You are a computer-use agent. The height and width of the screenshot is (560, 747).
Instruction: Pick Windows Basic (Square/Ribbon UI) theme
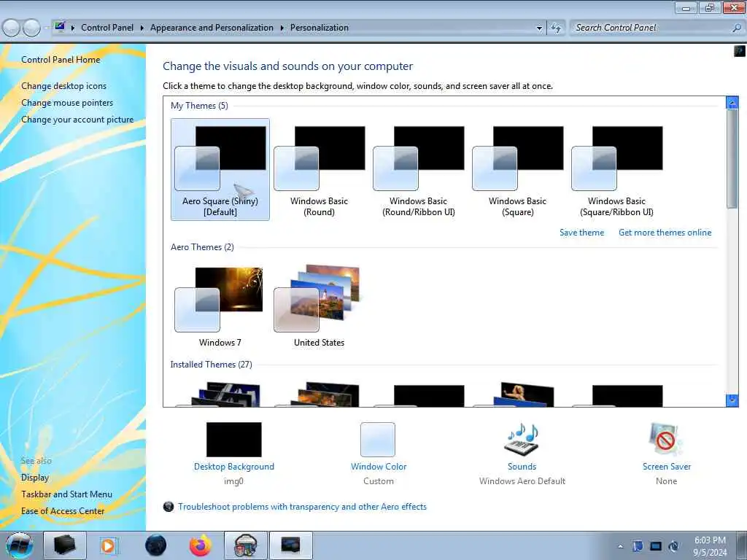[x=616, y=169]
